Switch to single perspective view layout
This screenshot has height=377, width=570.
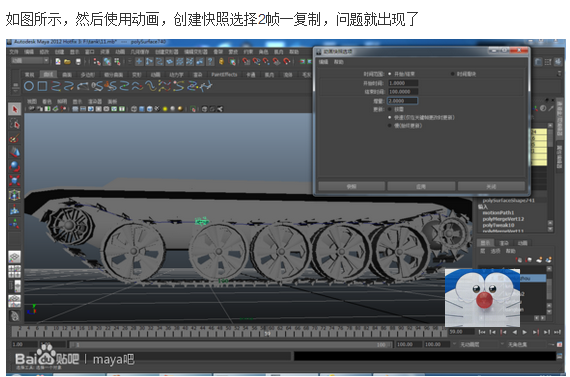[x=15, y=257]
